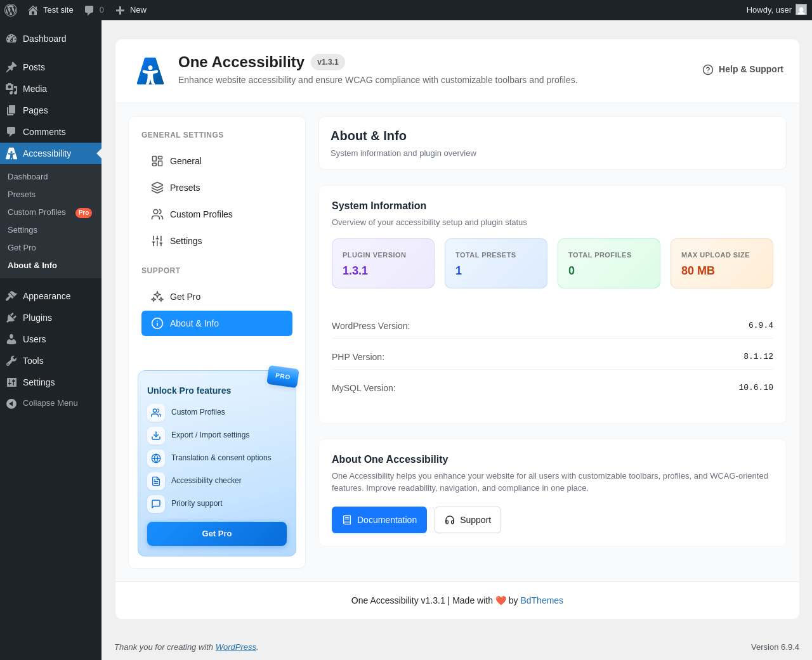Click the Get Pro sparkle icon
This screenshot has height=660, width=812.
(157, 297)
